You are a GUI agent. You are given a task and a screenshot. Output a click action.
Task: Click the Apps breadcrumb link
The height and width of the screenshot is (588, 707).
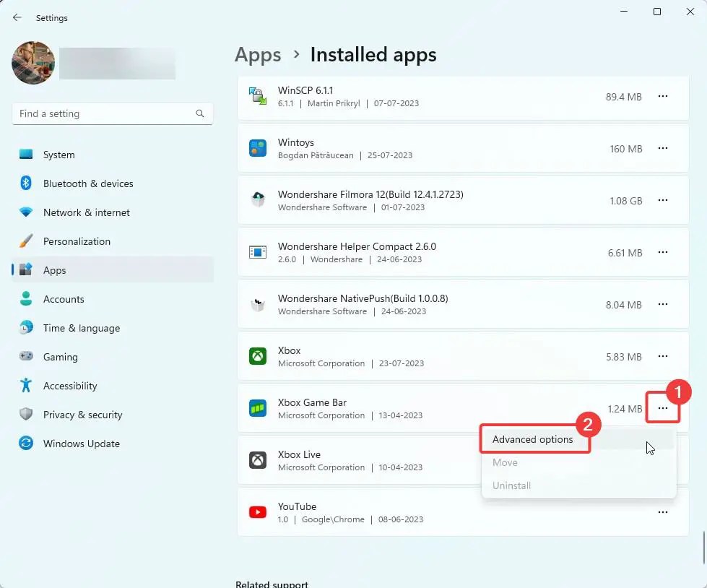tap(258, 55)
